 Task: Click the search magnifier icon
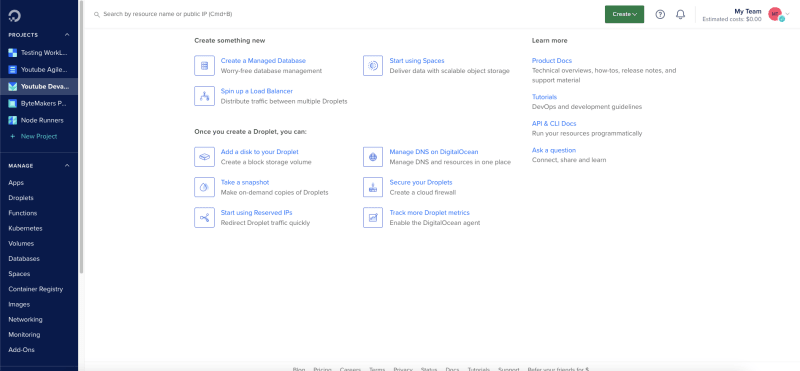pyautogui.click(x=96, y=14)
